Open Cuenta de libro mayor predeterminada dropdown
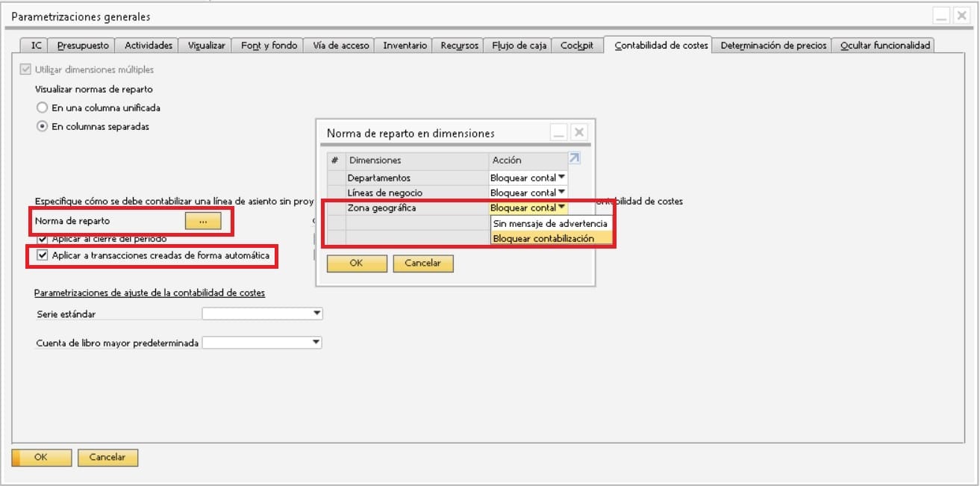 (x=317, y=342)
